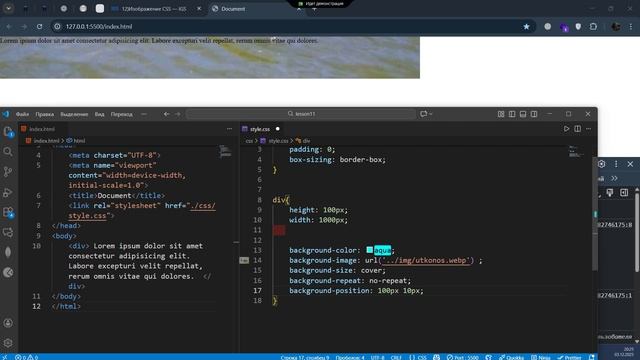The image size is (640, 360).
Task: Show more DevTools tabs via double chevron
Action: tap(614, 178)
